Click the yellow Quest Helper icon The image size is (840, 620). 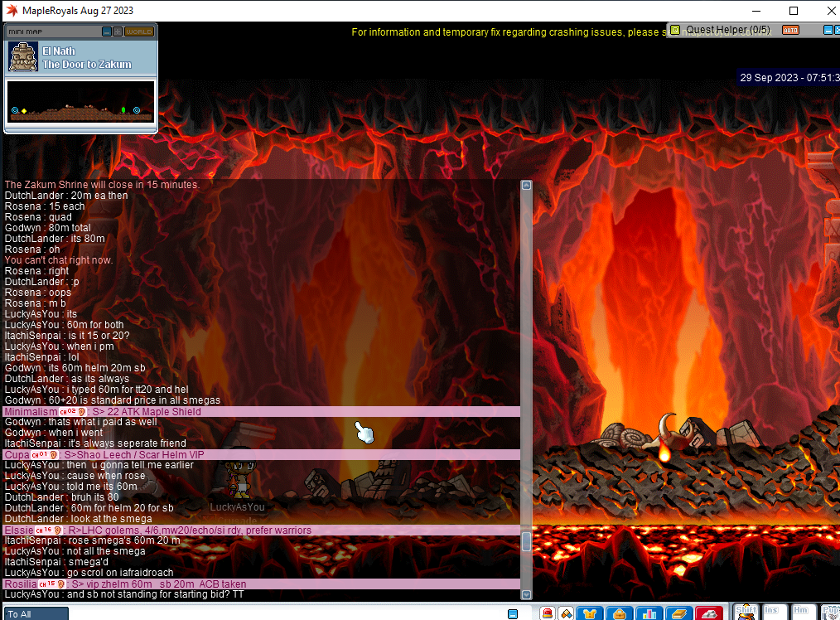pos(675,30)
